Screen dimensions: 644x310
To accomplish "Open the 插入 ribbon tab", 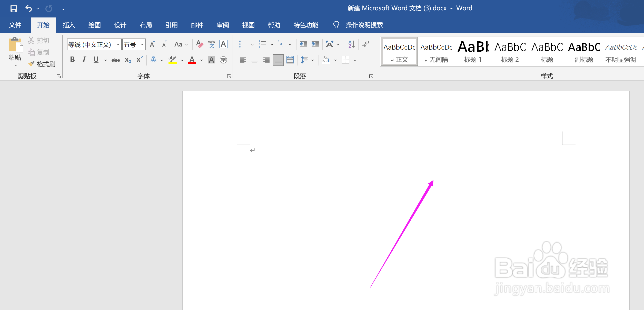I will pyautogui.click(x=69, y=25).
